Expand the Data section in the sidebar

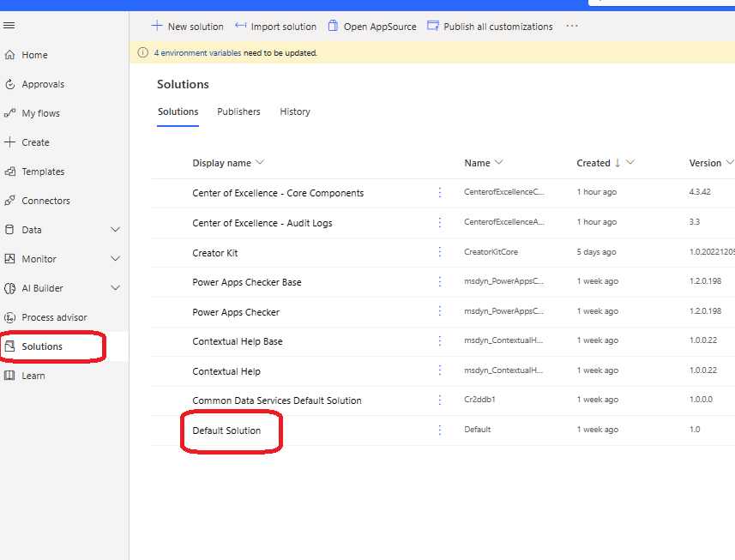[x=115, y=229]
